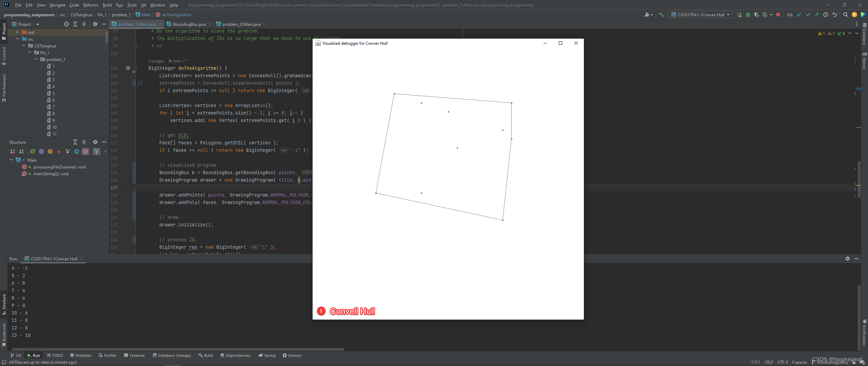868x366 pixels.
Task: Collapse the PA_1 package node
Action: point(30,53)
